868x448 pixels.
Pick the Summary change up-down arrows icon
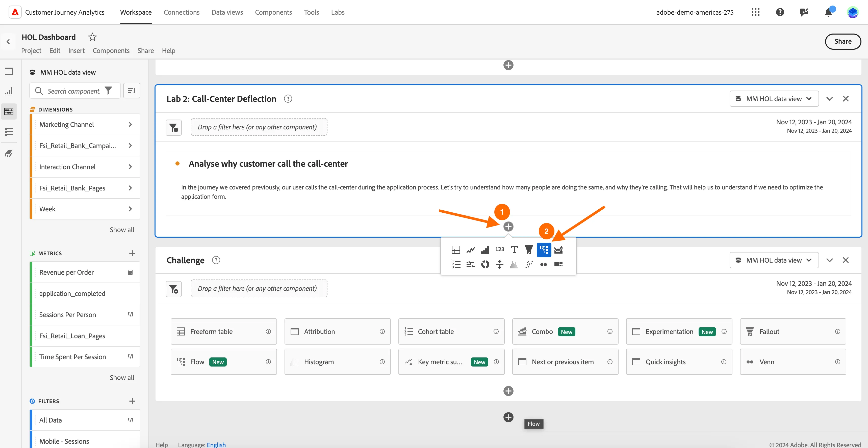click(x=500, y=264)
